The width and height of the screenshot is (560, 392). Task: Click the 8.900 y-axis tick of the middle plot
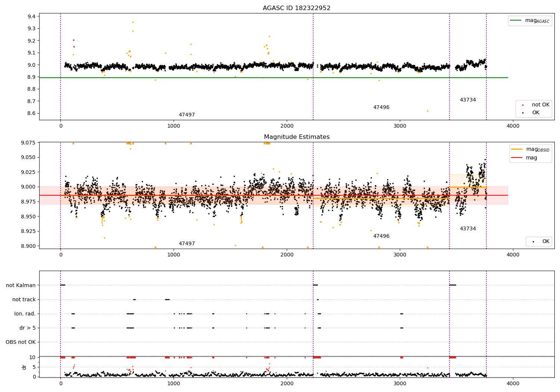tap(29, 246)
